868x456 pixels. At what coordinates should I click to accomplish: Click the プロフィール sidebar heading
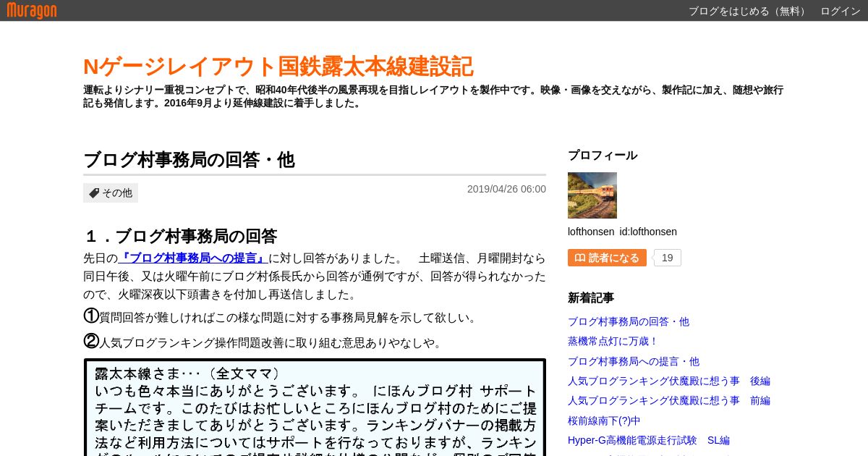[x=603, y=155]
